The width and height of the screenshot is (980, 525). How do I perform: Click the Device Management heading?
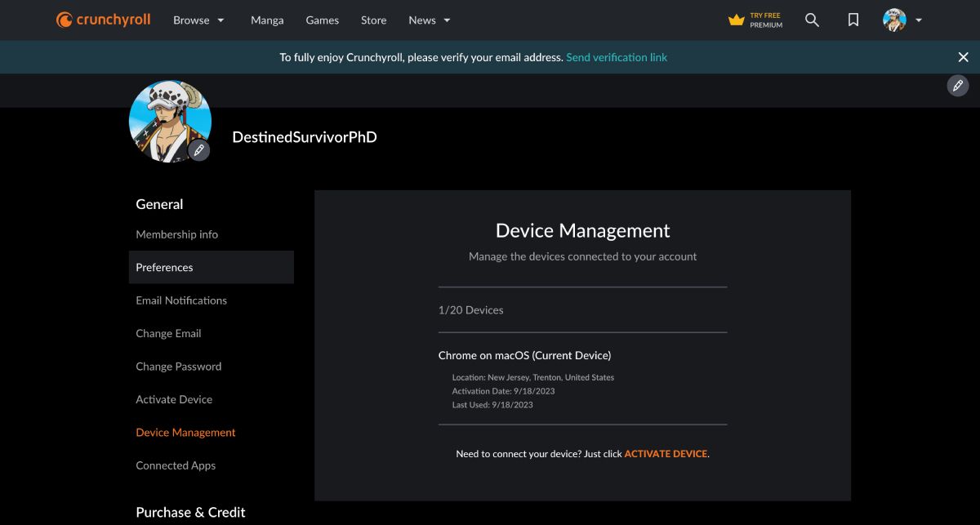583,231
